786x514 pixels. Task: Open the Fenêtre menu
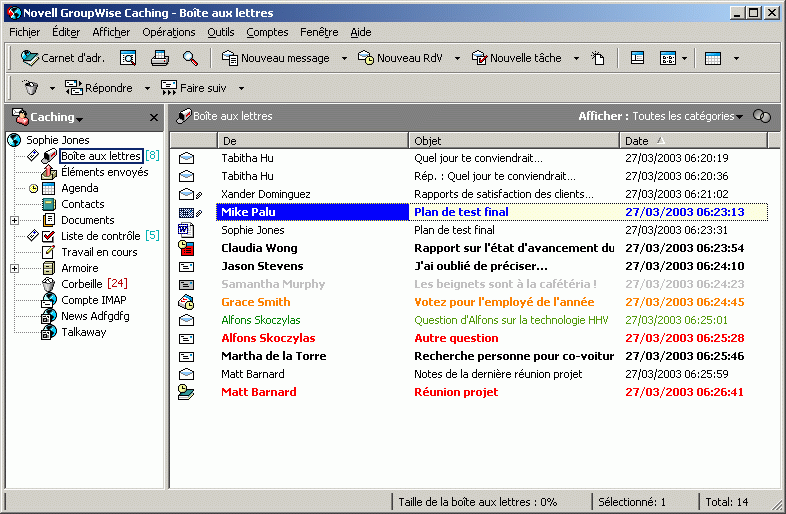pyautogui.click(x=319, y=33)
